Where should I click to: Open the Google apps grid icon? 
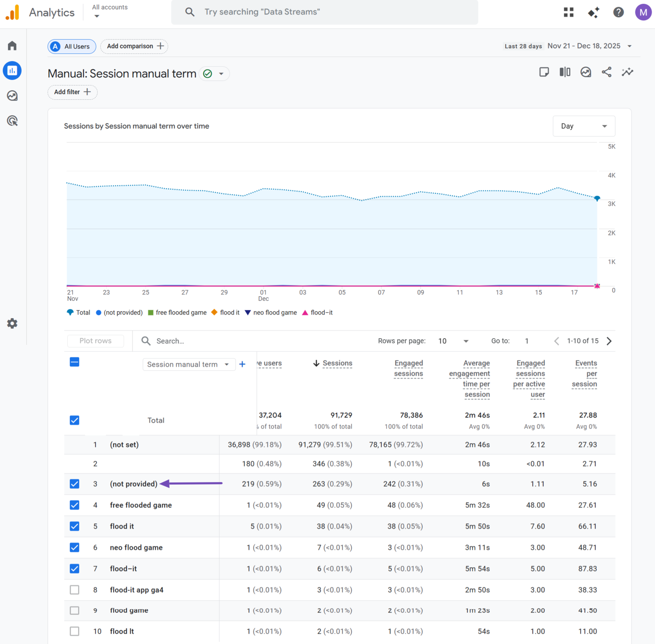[568, 12]
